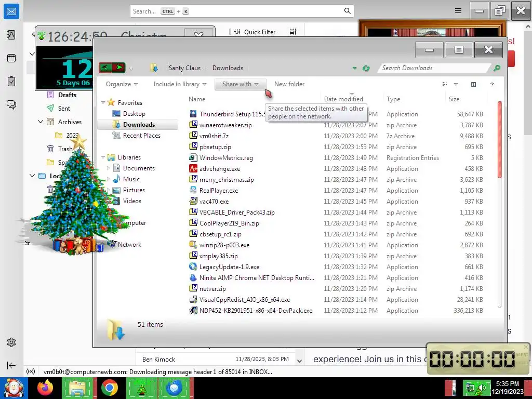Click Explorer Forward arrow button
Image resolution: width=532 pixels, height=399 pixels.
[x=119, y=68]
